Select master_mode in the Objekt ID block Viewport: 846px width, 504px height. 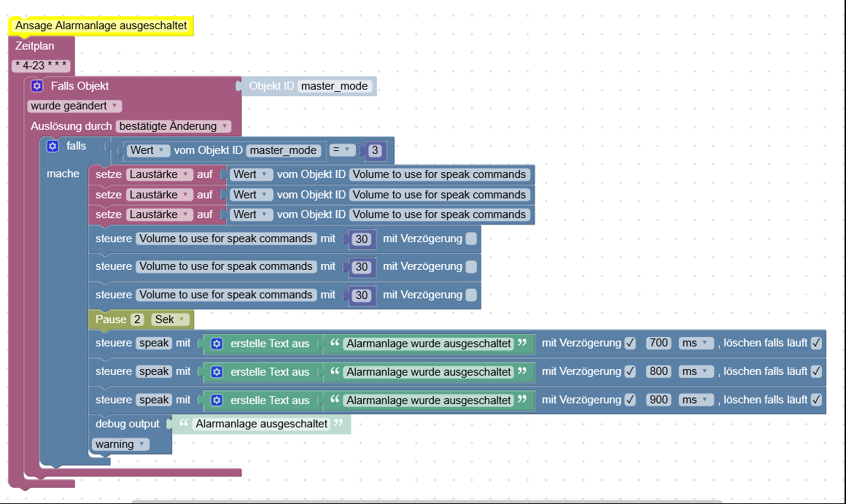point(335,86)
